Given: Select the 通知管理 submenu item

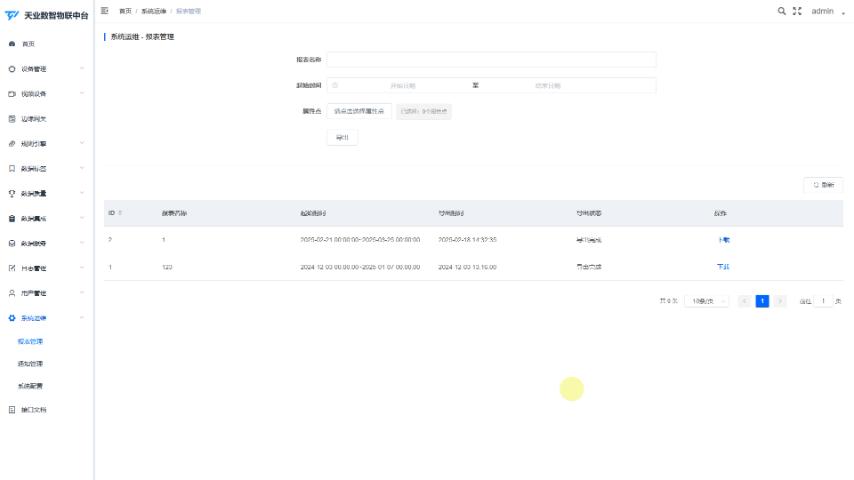Looking at the screenshot, I should (x=30, y=363).
